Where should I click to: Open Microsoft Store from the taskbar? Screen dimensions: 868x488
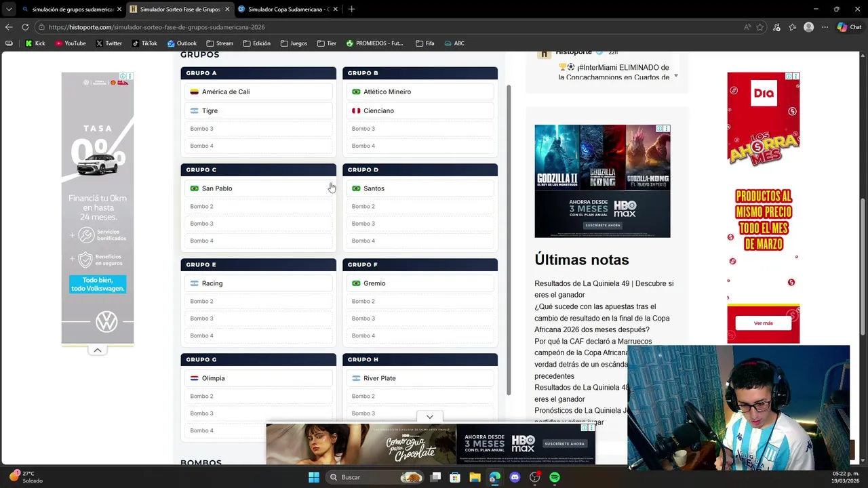(x=455, y=477)
